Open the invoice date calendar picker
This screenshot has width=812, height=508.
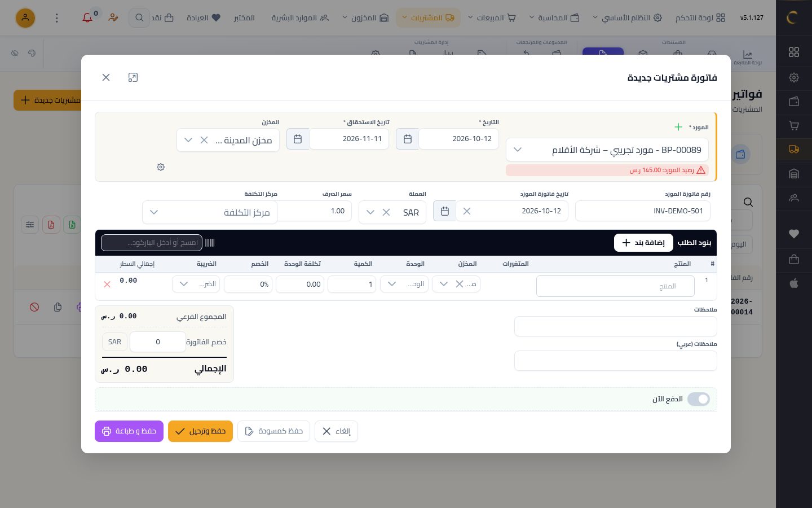(x=407, y=139)
